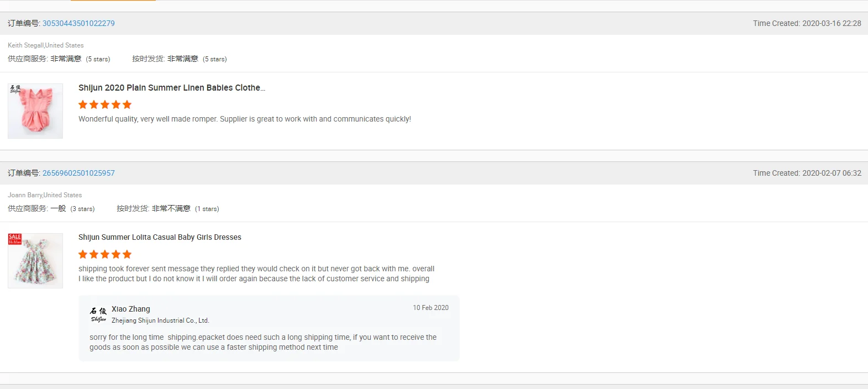Open the Shijun 2020 Plain Summer Linen title

[171, 88]
